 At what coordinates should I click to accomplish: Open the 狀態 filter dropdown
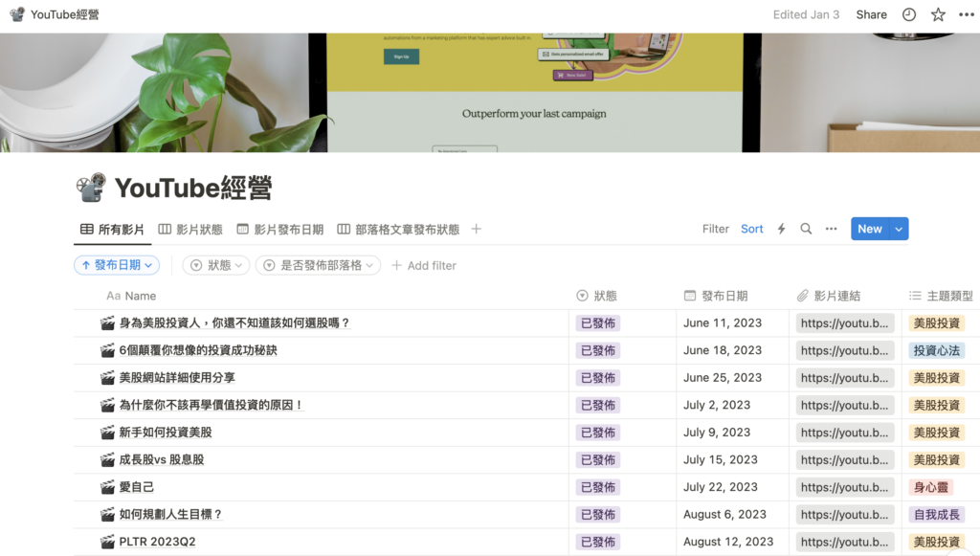pos(215,265)
